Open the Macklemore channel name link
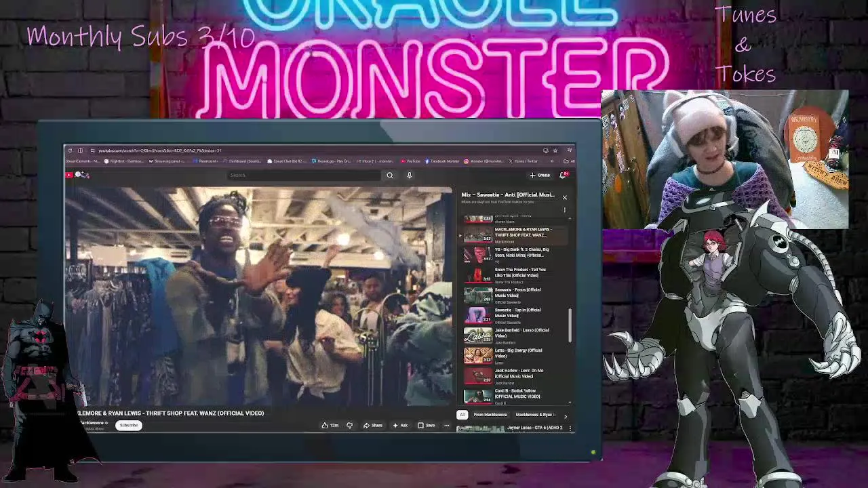 (x=92, y=423)
